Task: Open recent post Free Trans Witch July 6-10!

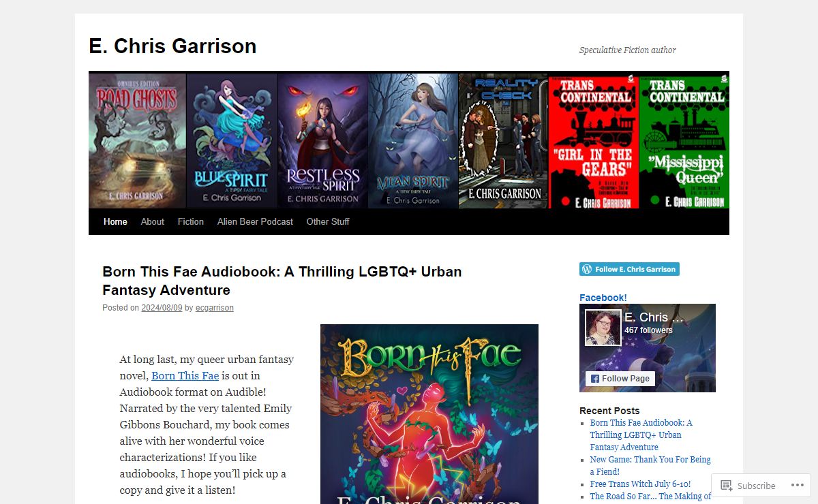Action: [640, 484]
